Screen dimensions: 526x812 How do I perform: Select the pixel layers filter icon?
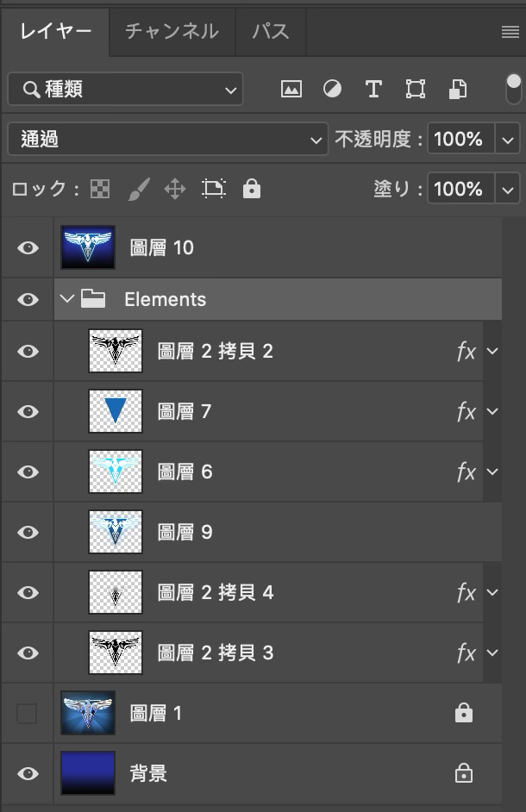tap(291, 89)
